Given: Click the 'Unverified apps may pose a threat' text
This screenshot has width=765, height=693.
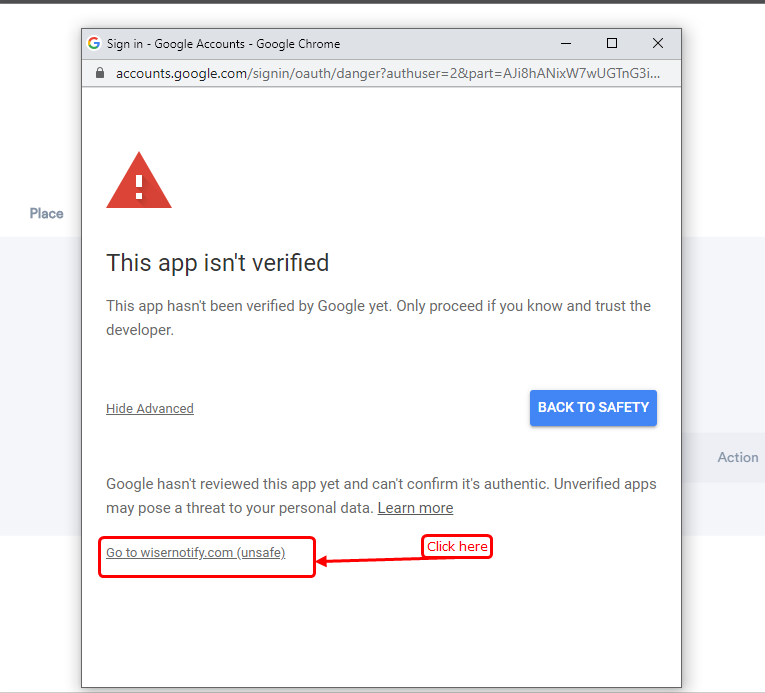Looking at the screenshot, I should [x=381, y=496].
